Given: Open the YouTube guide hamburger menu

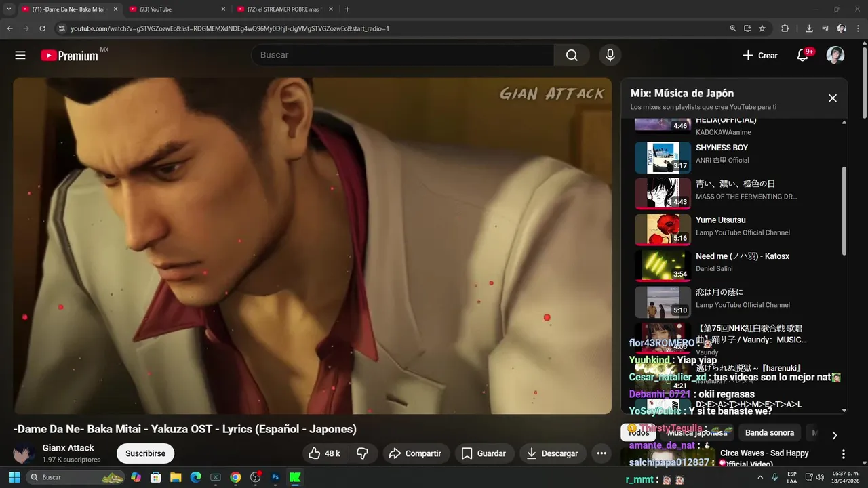Looking at the screenshot, I should tap(20, 55).
